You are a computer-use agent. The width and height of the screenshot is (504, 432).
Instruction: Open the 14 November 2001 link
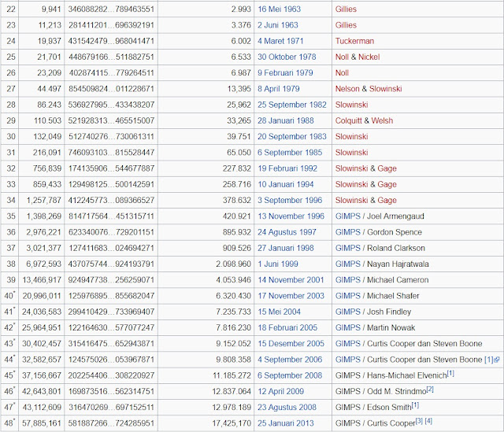click(x=291, y=280)
